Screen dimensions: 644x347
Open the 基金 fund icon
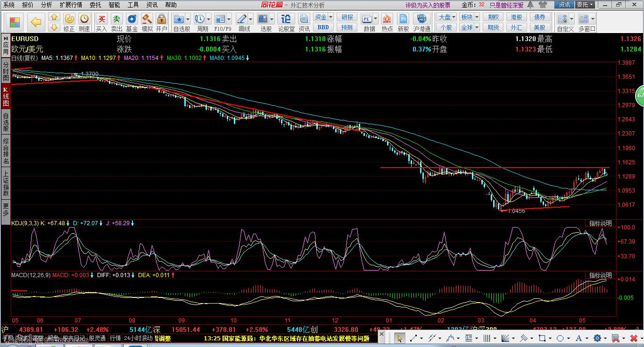[132, 19]
